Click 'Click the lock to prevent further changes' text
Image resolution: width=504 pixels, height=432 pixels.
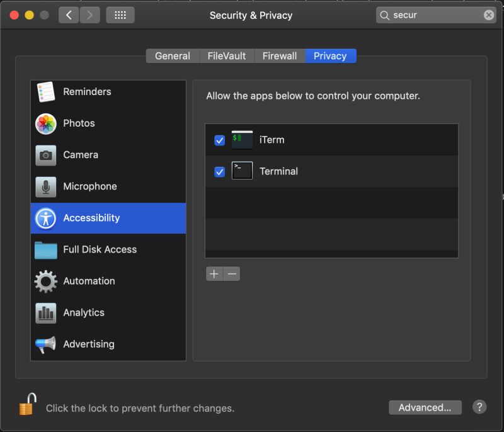pyautogui.click(x=140, y=408)
